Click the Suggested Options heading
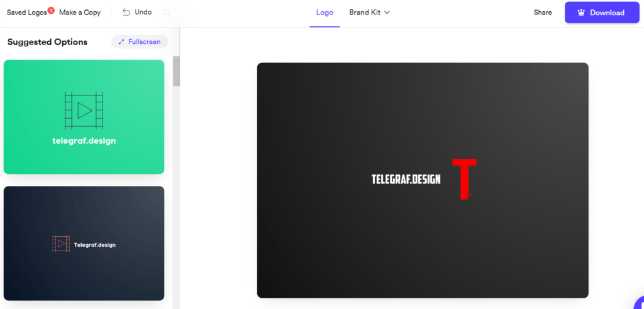The width and height of the screenshot is (644, 309). (47, 42)
